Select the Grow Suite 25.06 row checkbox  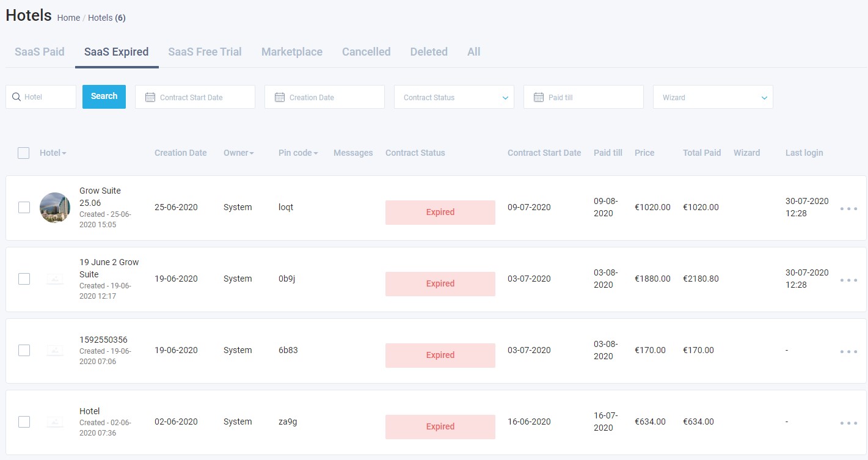pos(24,207)
